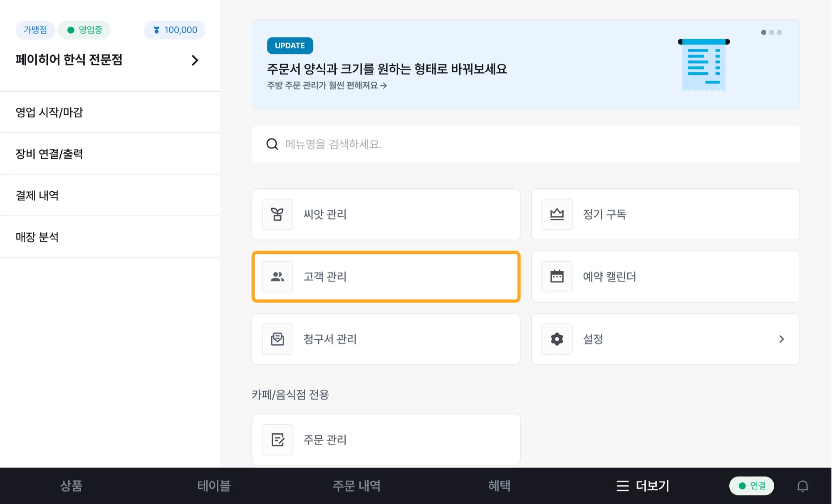Expand 설정 with its right chevron

point(781,339)
